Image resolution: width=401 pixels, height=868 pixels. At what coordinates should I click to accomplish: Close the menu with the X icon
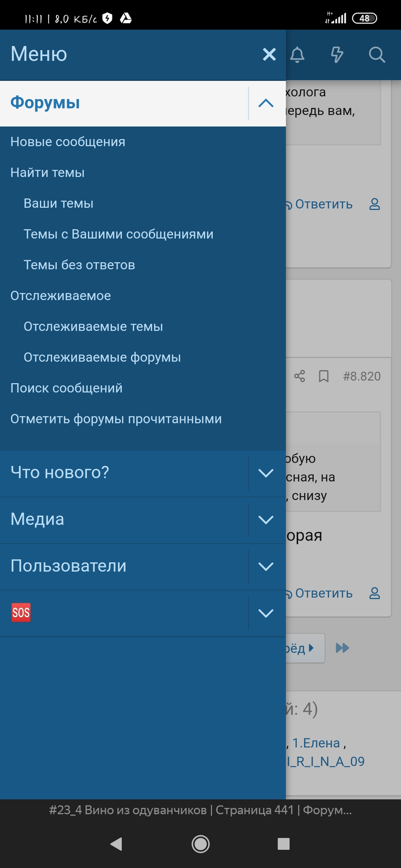tap(269, 55)
